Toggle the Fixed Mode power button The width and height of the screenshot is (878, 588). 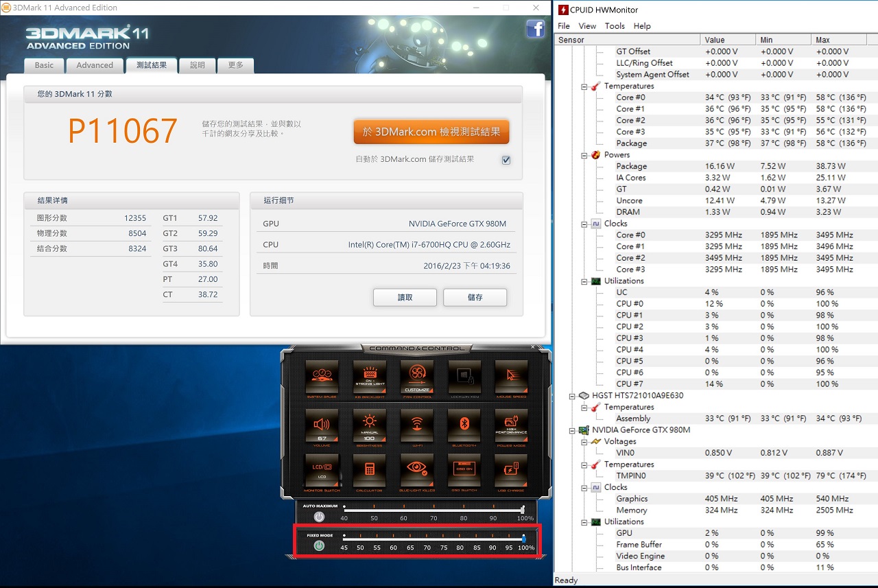[319, 545]
